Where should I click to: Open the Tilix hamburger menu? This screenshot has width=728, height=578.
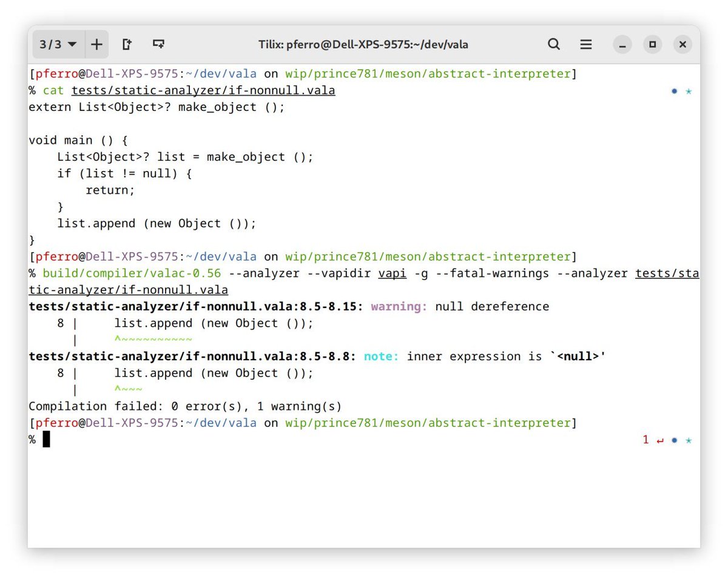(586, 44)
